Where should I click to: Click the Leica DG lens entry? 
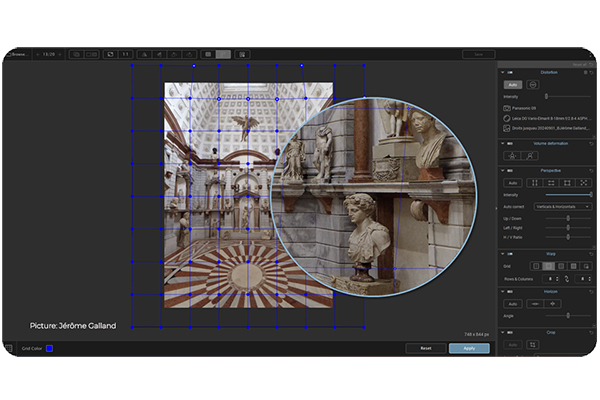547,118
